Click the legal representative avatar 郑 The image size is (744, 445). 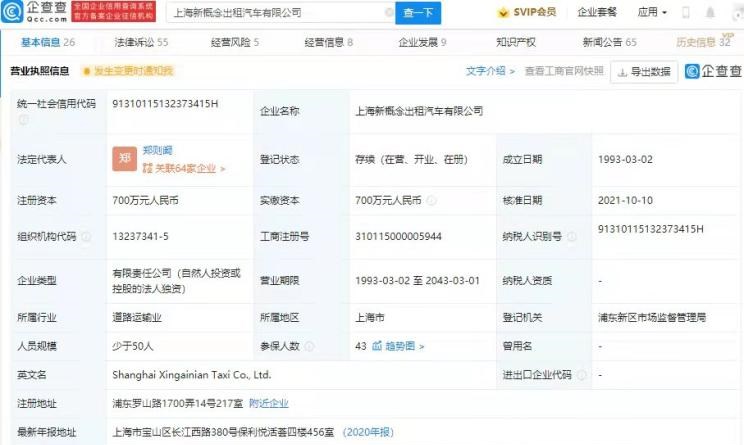pos(124,158)
